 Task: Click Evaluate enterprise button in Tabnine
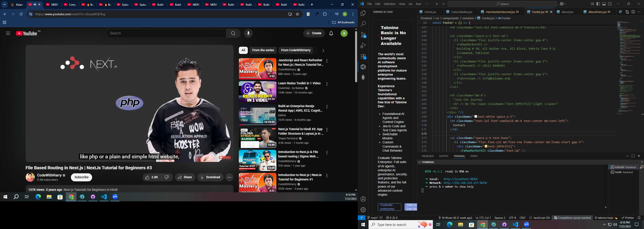coord(389,207)
